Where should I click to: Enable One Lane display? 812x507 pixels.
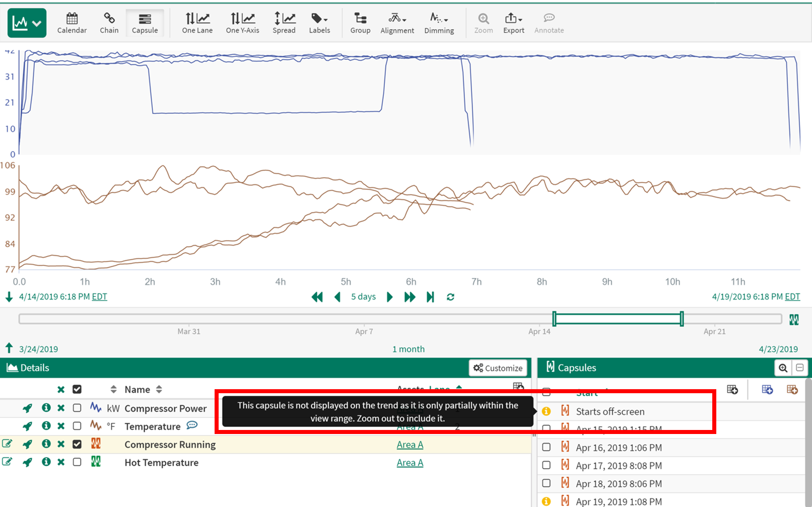(197, 23)
